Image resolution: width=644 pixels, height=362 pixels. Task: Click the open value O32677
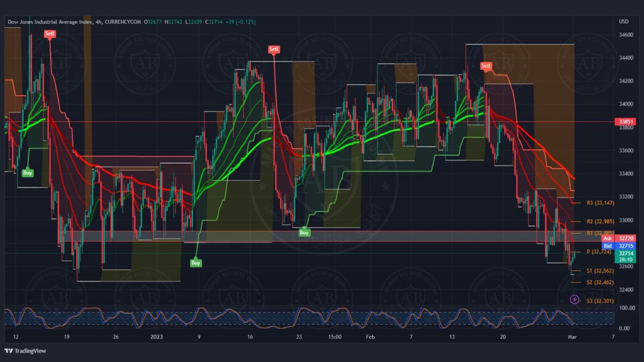coord(152,22)
